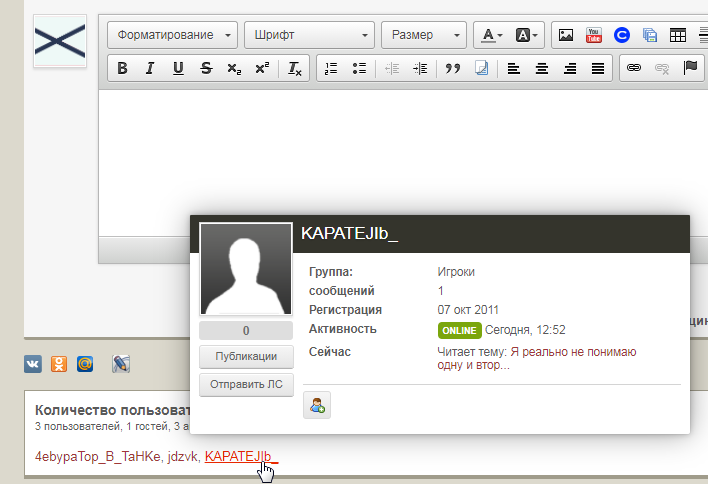Increase the text indent
Image resolution: width=708 pixels, height=484 pixels.
(420, 68)
